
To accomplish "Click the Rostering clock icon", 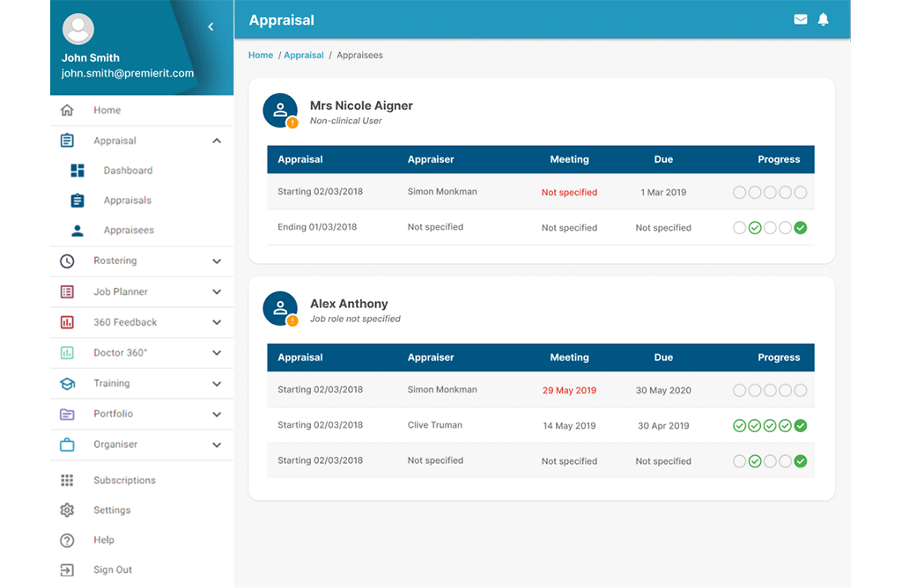I will (67, 261).
